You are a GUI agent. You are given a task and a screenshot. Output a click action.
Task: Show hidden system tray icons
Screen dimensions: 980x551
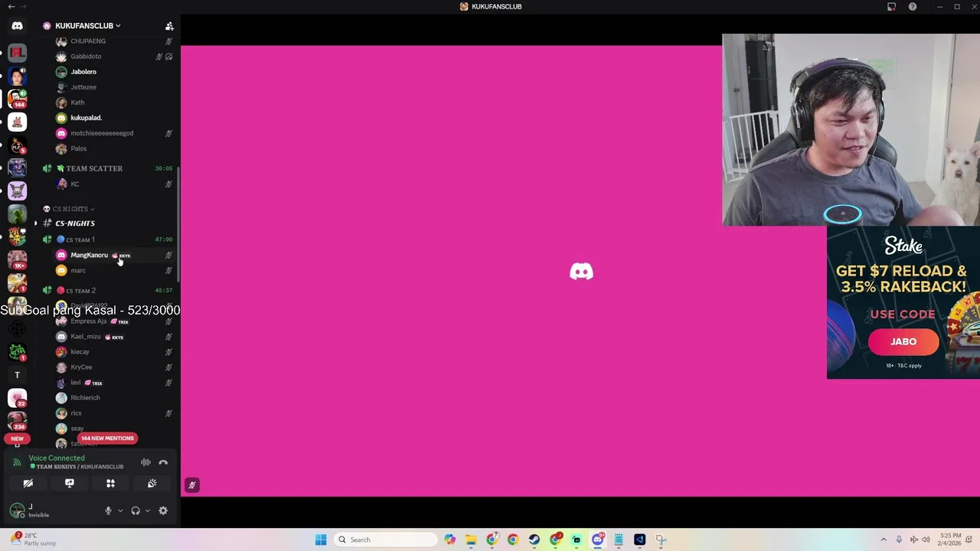[884, 540]
